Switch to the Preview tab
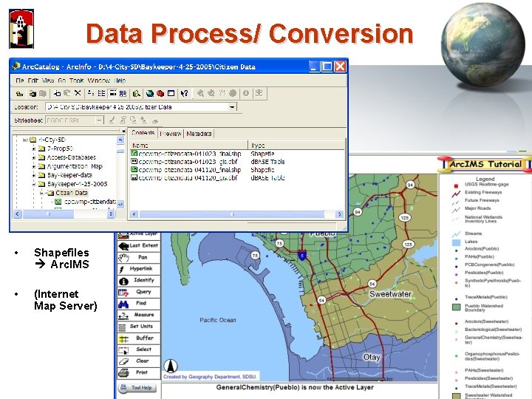532x399 pixels. 171,134
